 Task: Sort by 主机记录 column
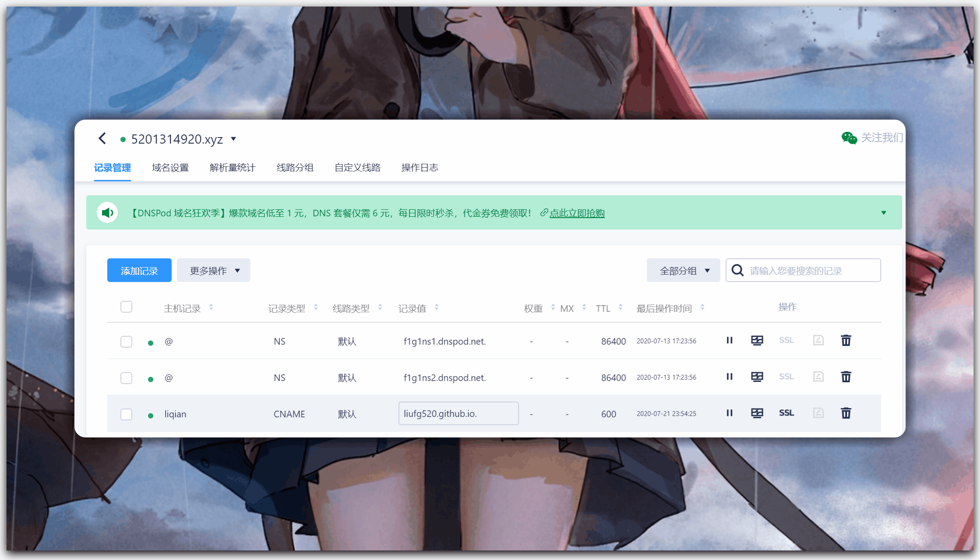point(211,307)
